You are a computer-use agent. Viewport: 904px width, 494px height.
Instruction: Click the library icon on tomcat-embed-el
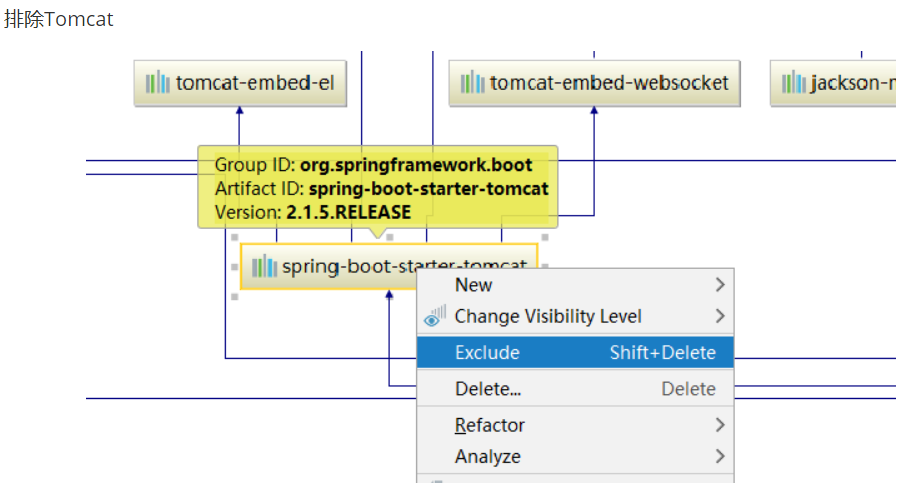157,83
